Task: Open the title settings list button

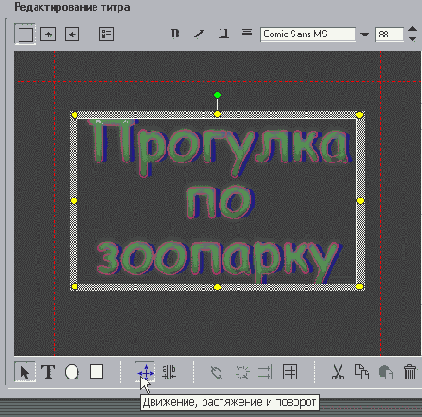Action: tap(106, 34)
